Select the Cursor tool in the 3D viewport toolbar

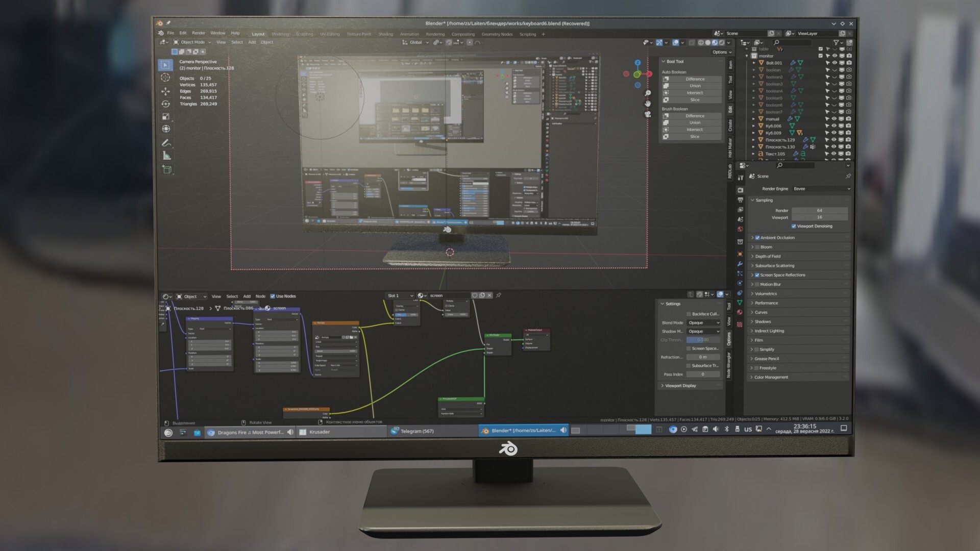pyautogui.click(x=165, y=78)
